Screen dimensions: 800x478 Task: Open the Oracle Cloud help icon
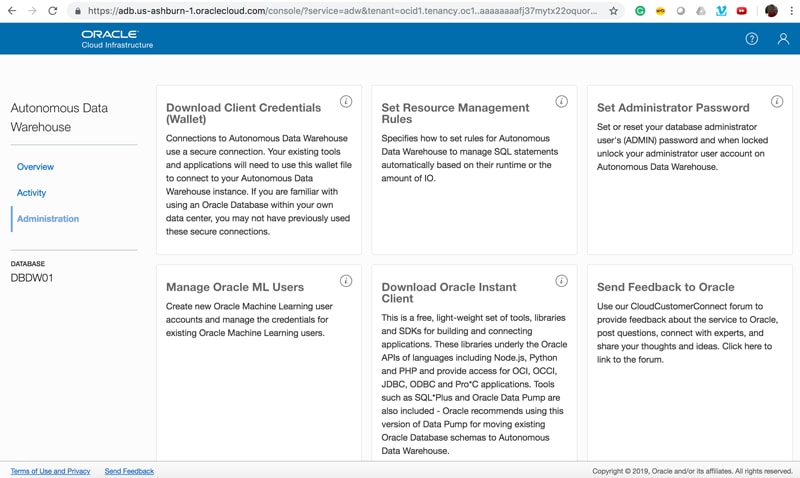[x=752, y=39]
